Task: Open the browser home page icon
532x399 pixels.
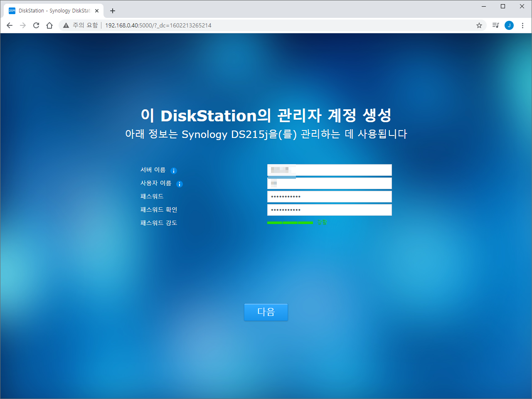Action: pos(49,25)
